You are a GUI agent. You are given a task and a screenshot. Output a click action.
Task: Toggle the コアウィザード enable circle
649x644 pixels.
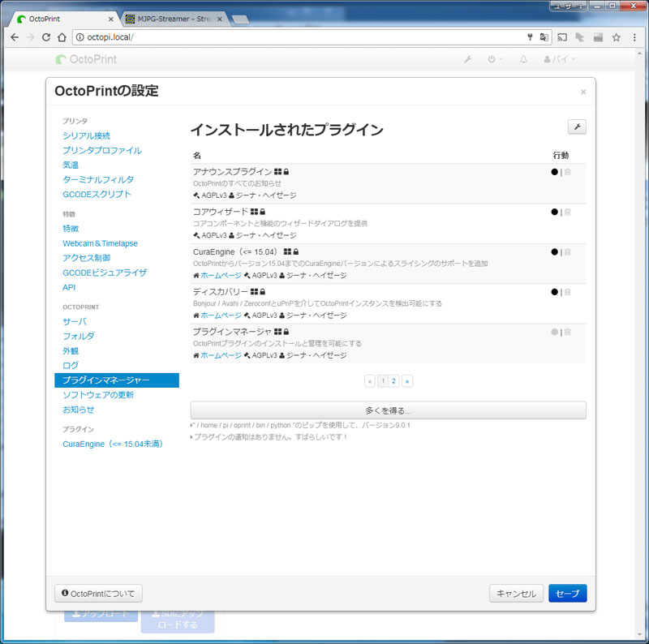point(555,213)
